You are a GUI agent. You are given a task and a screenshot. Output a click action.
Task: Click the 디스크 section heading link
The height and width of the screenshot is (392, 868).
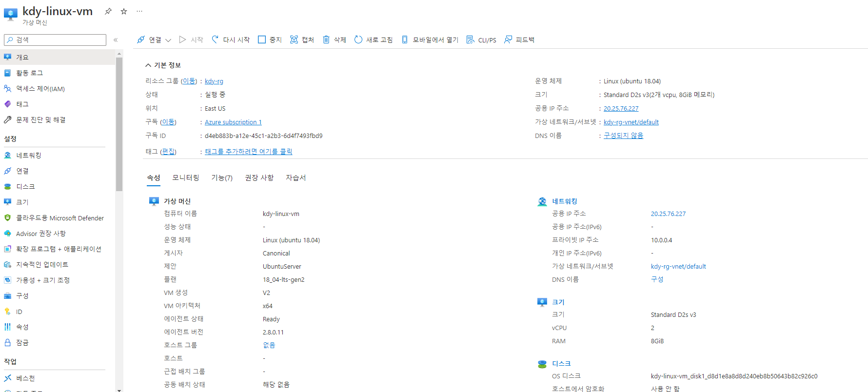(561, 364)
